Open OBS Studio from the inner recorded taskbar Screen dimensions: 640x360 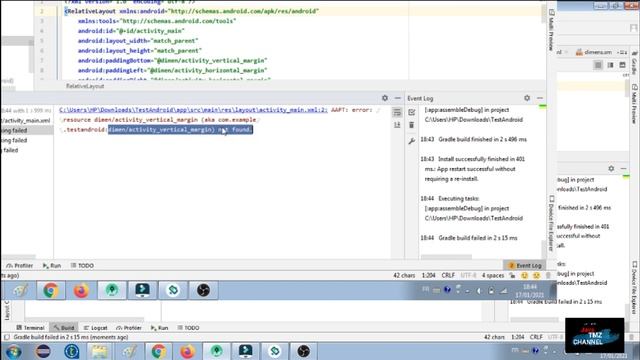pos(203,290)
